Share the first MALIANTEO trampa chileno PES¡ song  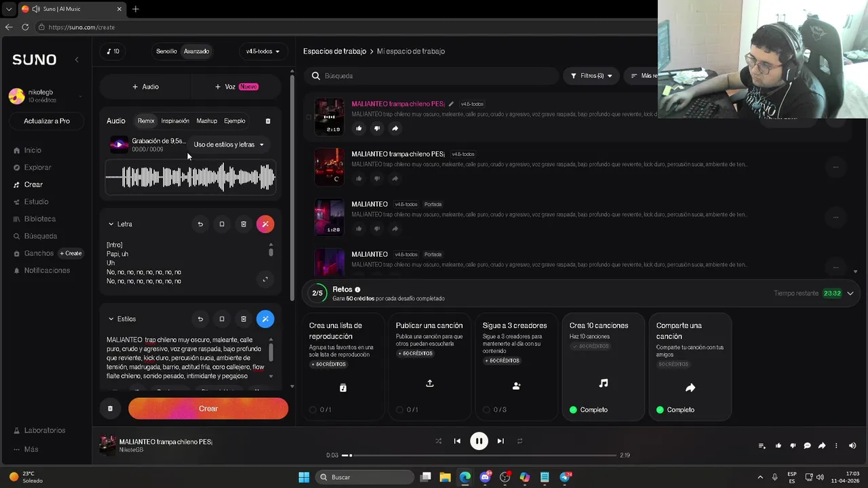tap(395, 128)
